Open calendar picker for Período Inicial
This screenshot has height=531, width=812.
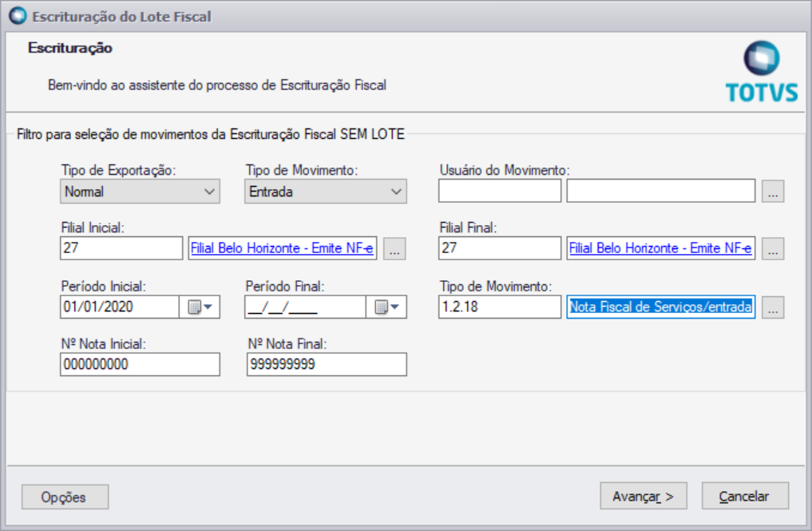201,307
